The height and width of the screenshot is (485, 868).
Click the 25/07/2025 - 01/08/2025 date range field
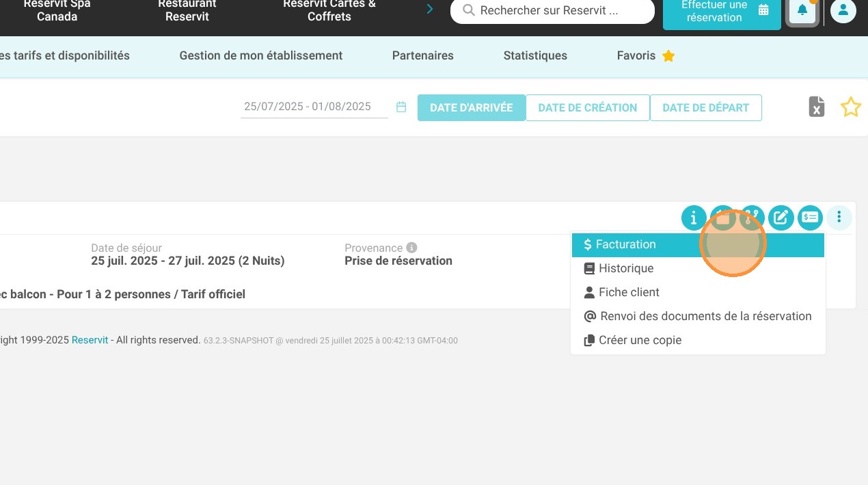click(314, 107)
